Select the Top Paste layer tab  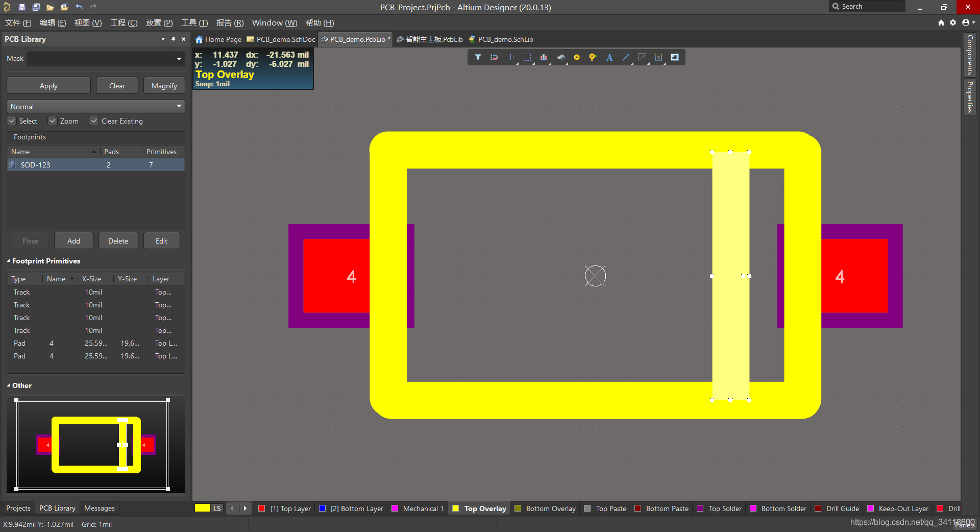click(x=605, y=509)
